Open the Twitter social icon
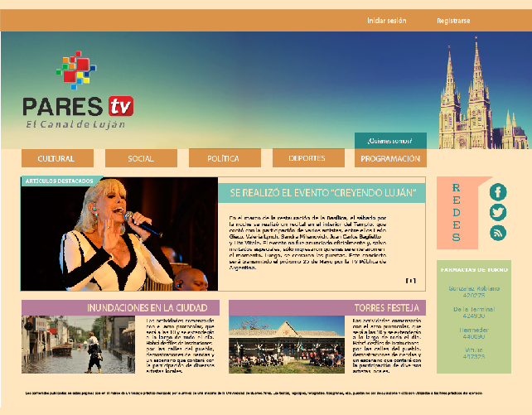This screenshot has width=532, height=415. point(497,212)
